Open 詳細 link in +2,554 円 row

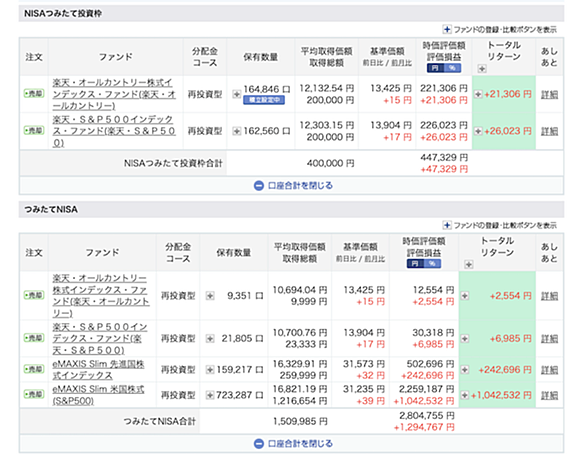pos(549,296)
